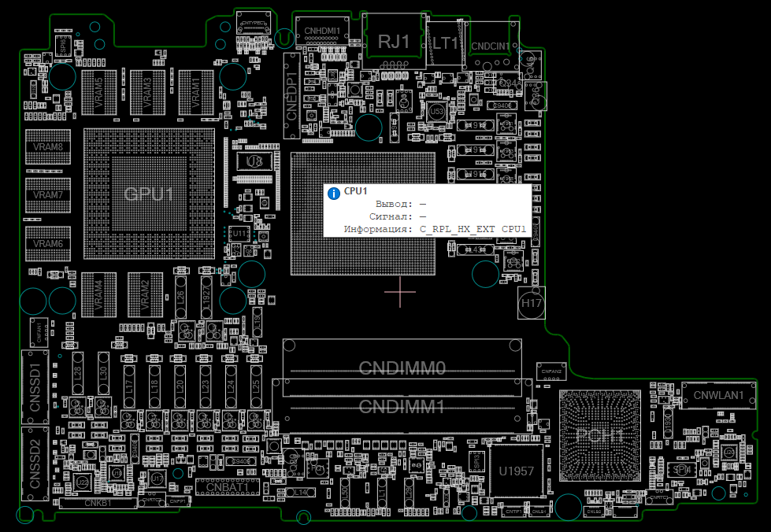Select the CNBAT1 battery connector

click(x=228, y=488)
